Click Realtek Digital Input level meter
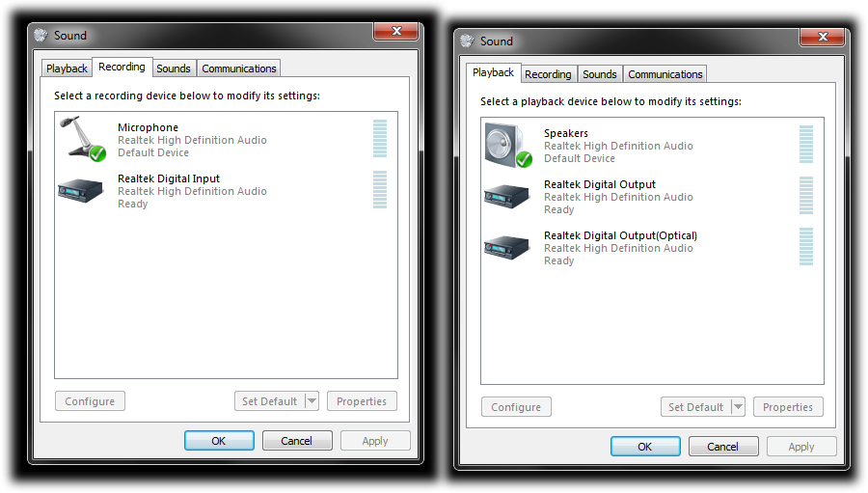 pos(380,189)
